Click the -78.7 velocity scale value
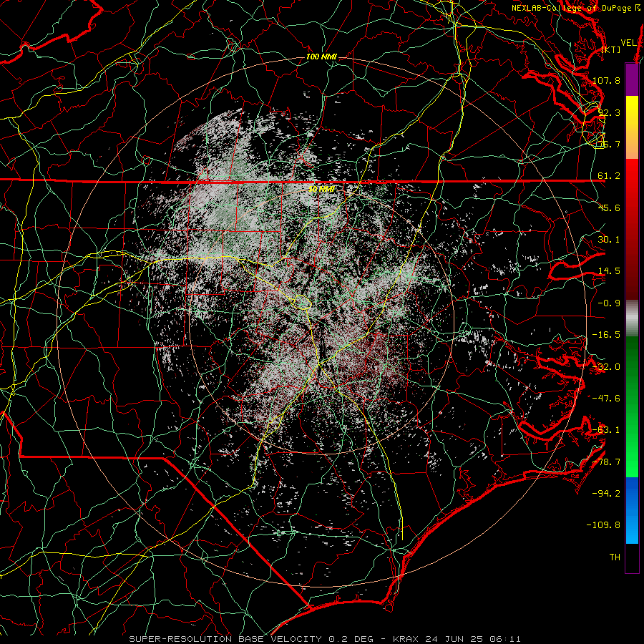The width and height of the screenshot is (644, 644). tap(606, 462)
